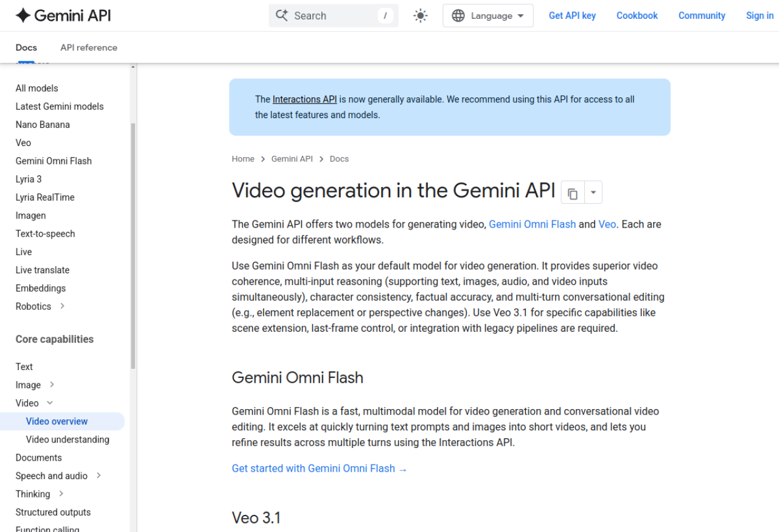Viewport: 779px width, 532px height.
Task: Click the Veo 3.1 section heading
Action: pos(256,518)
